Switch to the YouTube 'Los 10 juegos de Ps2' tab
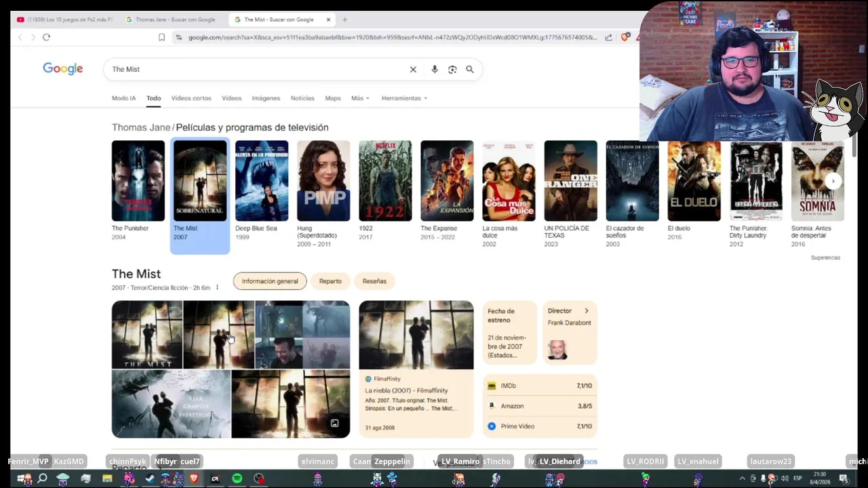Viewport: 868px width, 488px height. 66,20
